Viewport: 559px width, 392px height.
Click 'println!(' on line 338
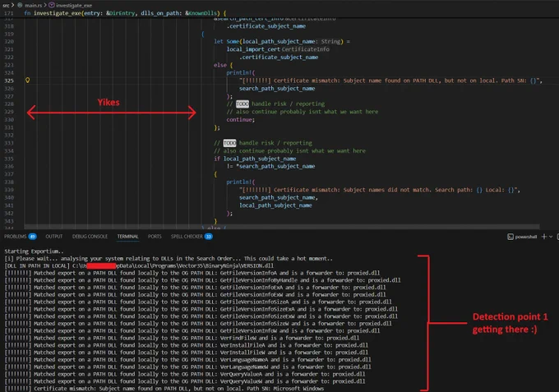tap(241, 182)
